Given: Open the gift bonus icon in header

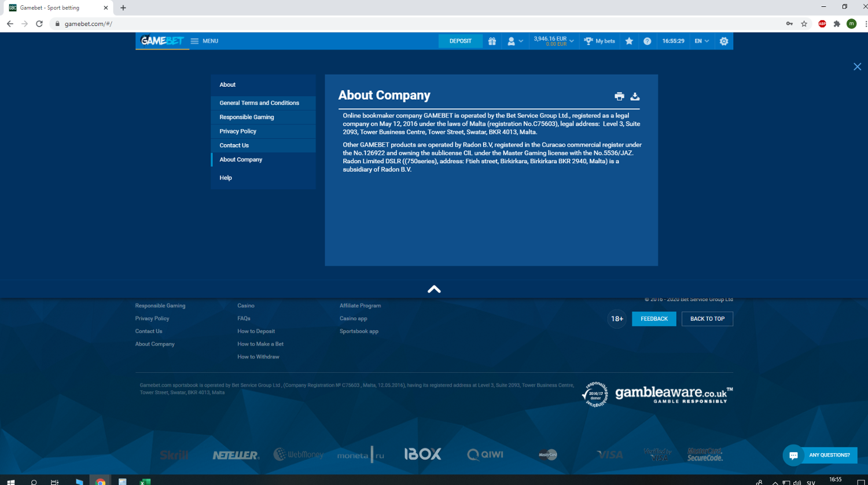Looking at the screenshot, I should [x=492, y=41].
